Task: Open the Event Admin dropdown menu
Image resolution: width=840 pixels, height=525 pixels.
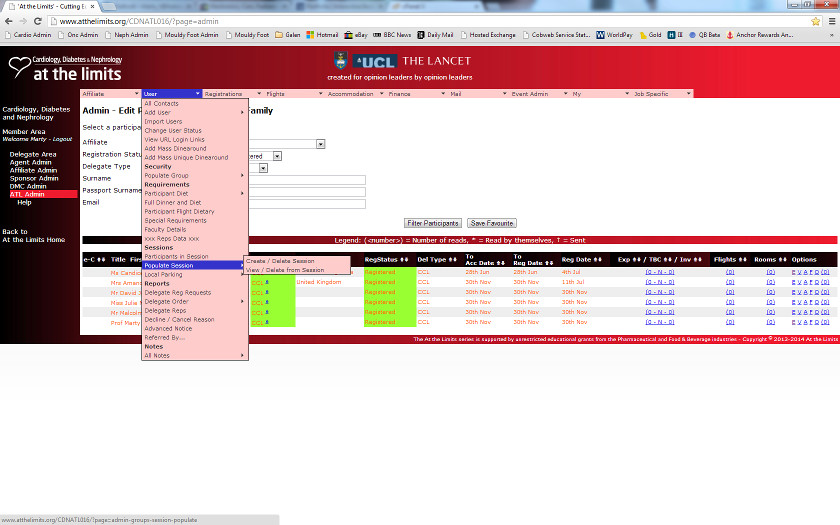Action: tap(539, 94)
